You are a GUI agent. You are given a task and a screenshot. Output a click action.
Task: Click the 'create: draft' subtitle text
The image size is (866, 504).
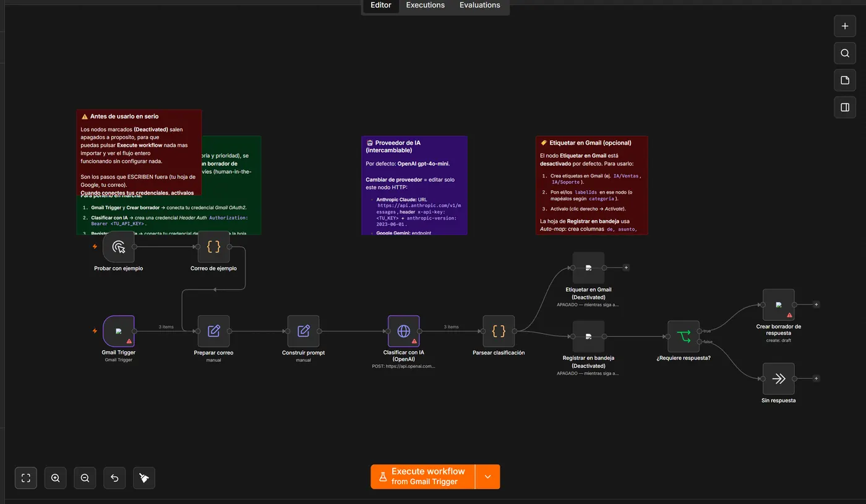(779, 340)
